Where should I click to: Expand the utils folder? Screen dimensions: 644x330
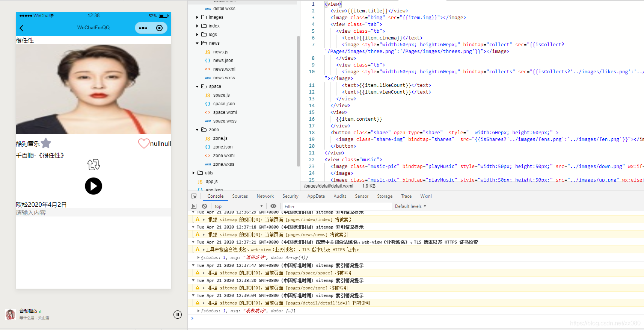point(193,173)
